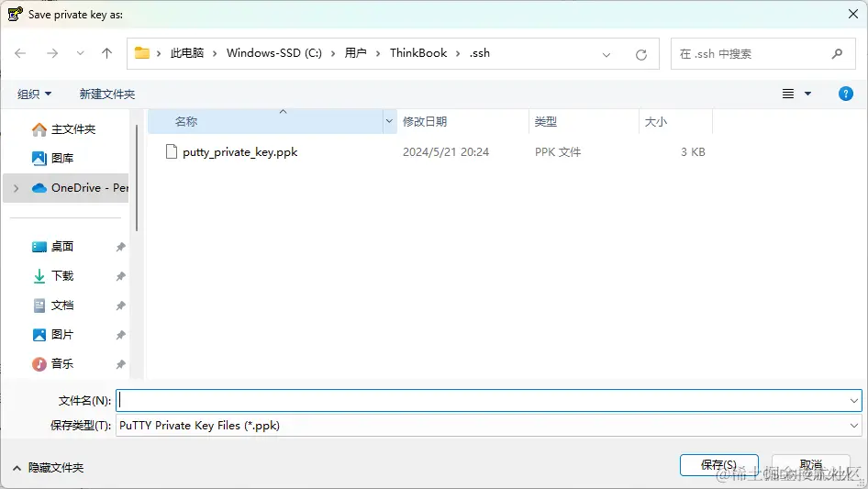
Task: Open the 组织 menu
Action: 34,94
